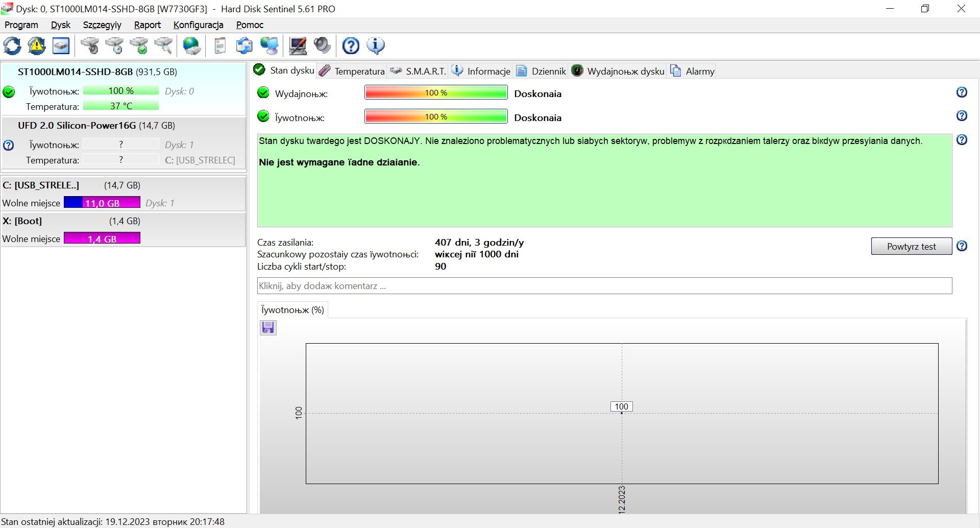Open the info bubble About icon
The width and height of the screenshot is (980, 528).
376,46
